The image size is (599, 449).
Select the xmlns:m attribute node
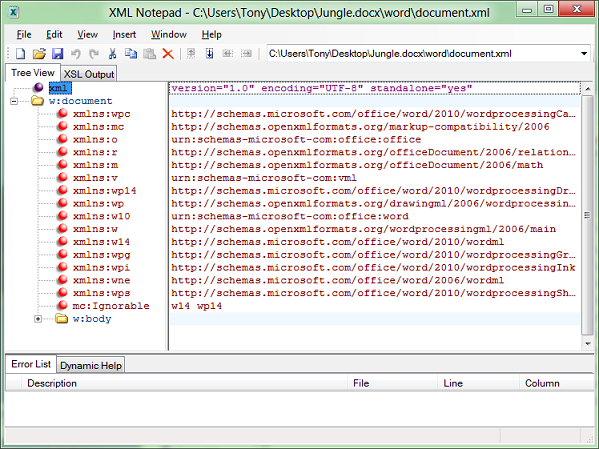(x=96, y=165)
